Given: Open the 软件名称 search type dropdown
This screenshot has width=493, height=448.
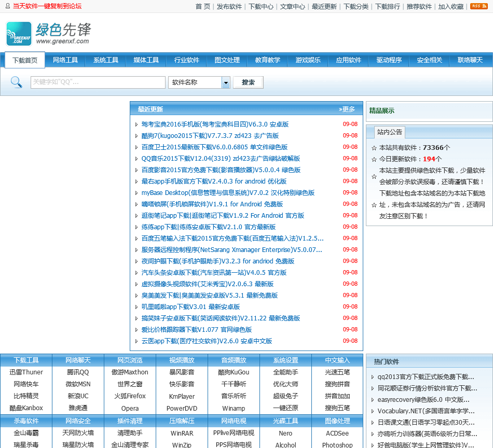Looking at the screenshot, I should point(199,82).
